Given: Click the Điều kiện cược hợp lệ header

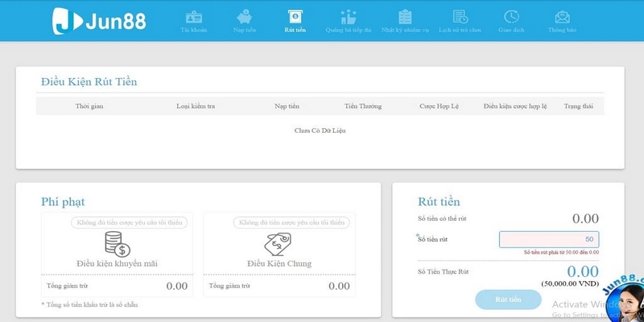Looking at the screenshot, I should (515, 106).
